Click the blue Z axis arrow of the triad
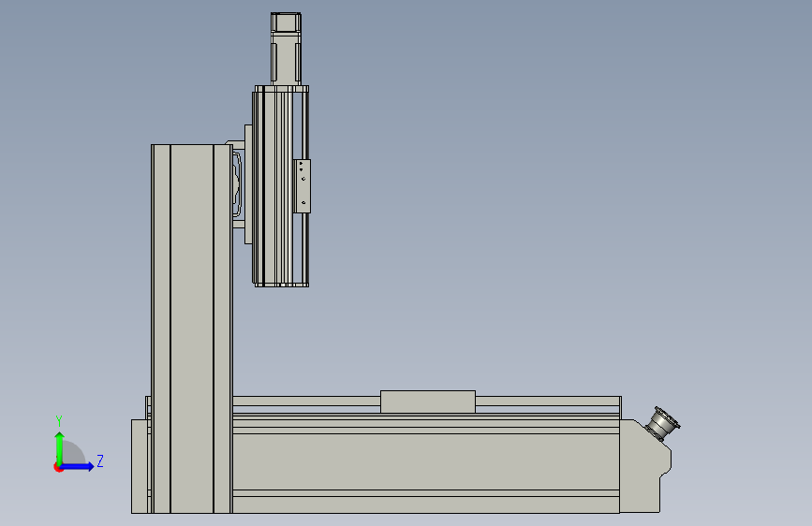The image size is (812, 526). (78, 466)
